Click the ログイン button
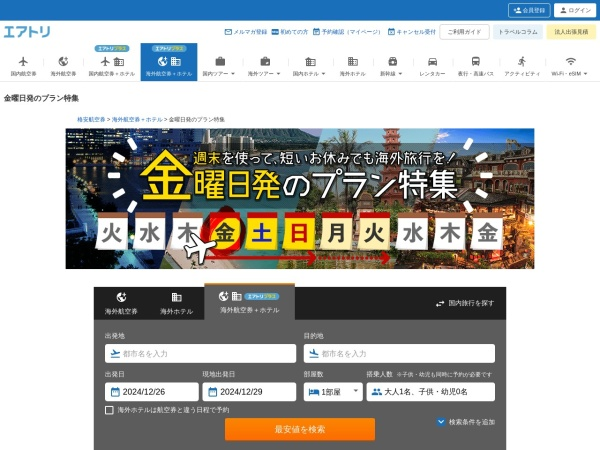The image size is (600, 450). [575, 10]
